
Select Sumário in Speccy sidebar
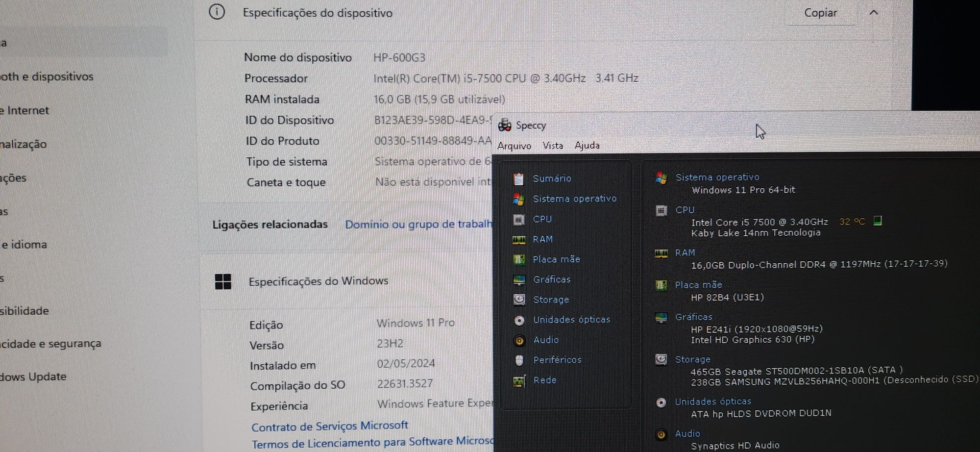coord(552,178)
